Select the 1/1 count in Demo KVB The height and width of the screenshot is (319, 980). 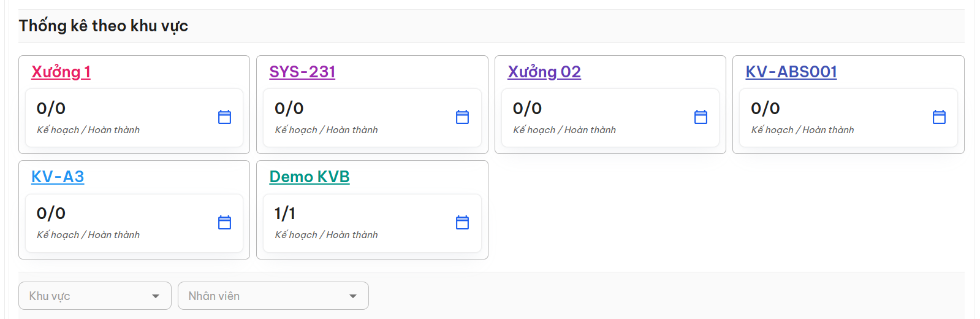pyautogui.click(x=285, y=213)
